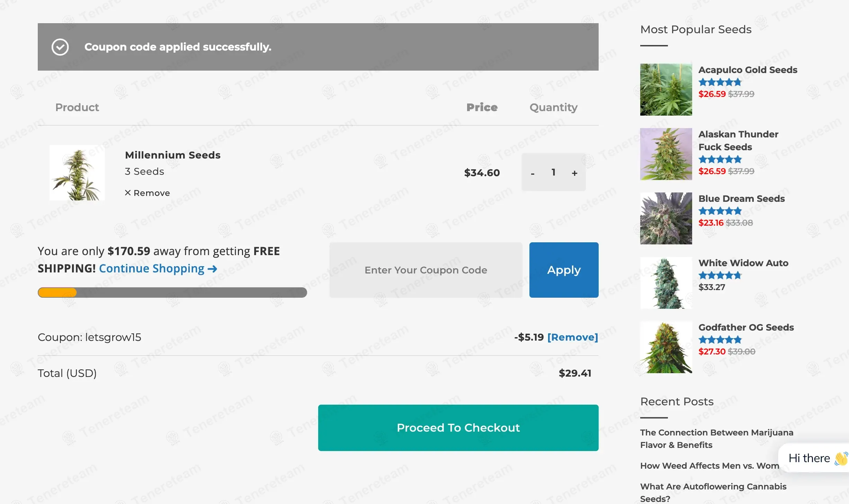The width and height of the screenshot is (849, 504).
Task: Open Alaskan Thunder Fuck Seeds title link
Action: pos(739,141)
